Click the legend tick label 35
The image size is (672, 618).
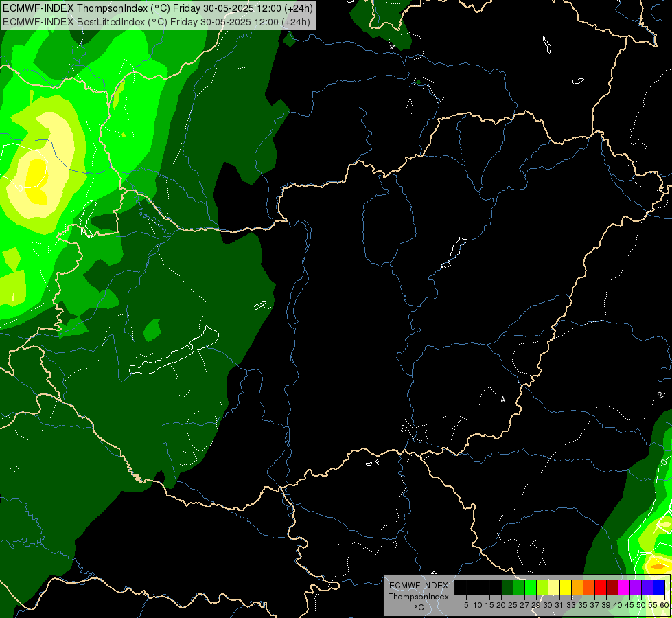(583, 605)
